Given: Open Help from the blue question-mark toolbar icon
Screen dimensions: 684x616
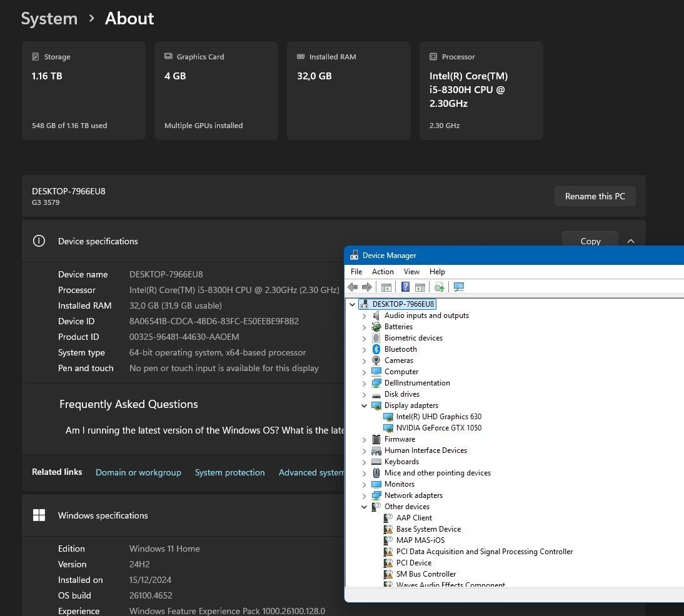Looking at the screenshot, I should (405, 287).
